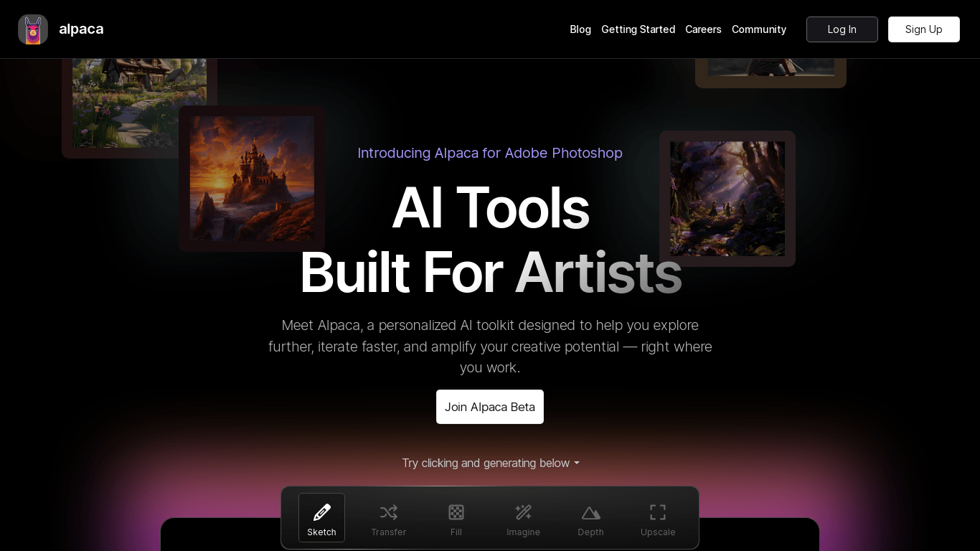Click the alpaca logo icon
This screenshot has width=980, height=551.
coord(33,29)
